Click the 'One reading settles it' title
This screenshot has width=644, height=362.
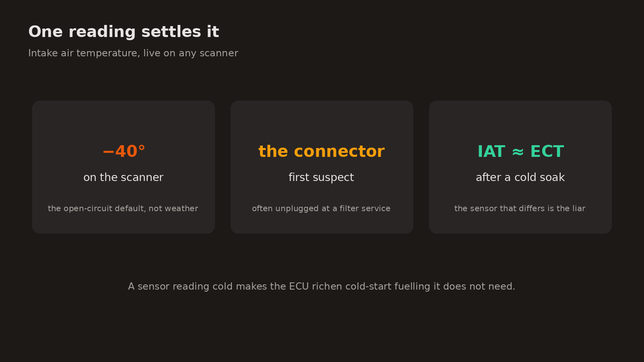pyautogui.click(x=124, y=32)
